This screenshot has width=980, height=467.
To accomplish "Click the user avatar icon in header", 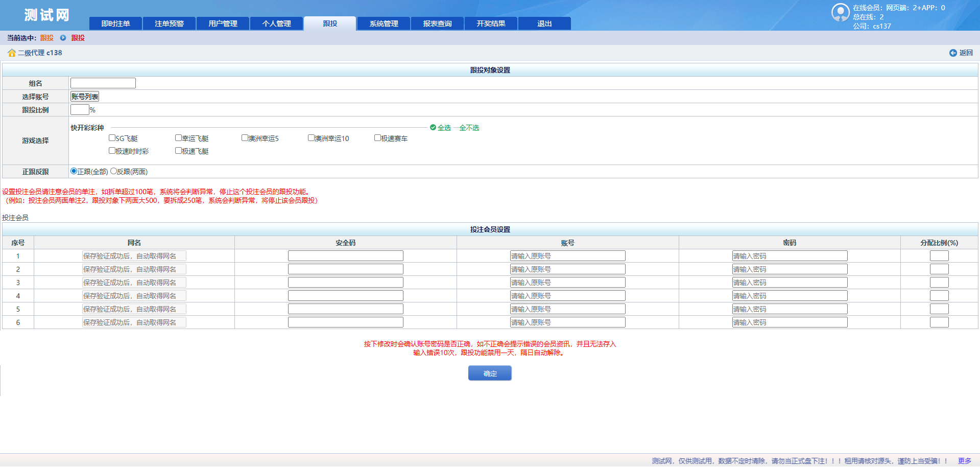I will (x=840, y=12).
